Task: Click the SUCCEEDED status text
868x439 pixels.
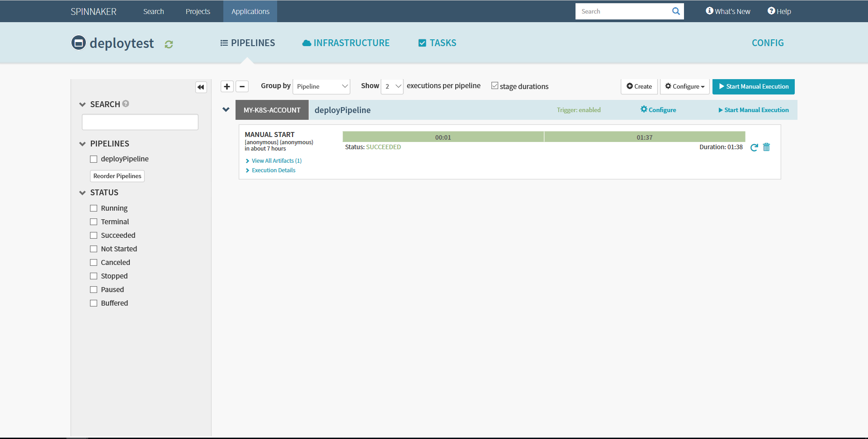Action: coord(383,147)
